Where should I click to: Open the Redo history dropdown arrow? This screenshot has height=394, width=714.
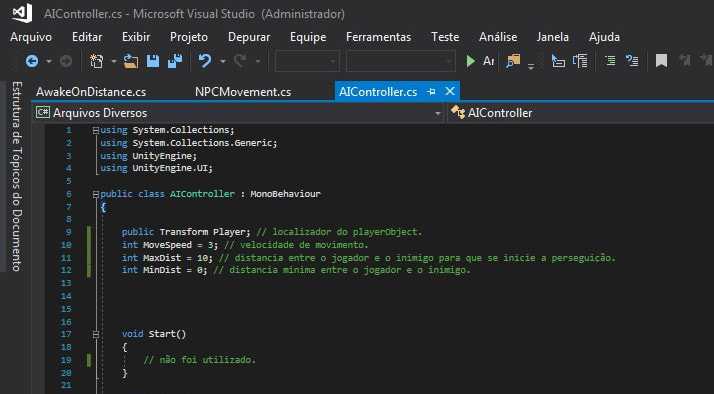point(258,61)
